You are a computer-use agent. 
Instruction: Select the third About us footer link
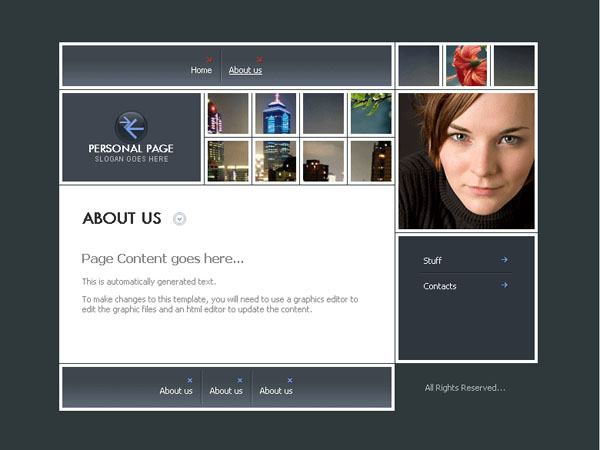coord(276,391)
